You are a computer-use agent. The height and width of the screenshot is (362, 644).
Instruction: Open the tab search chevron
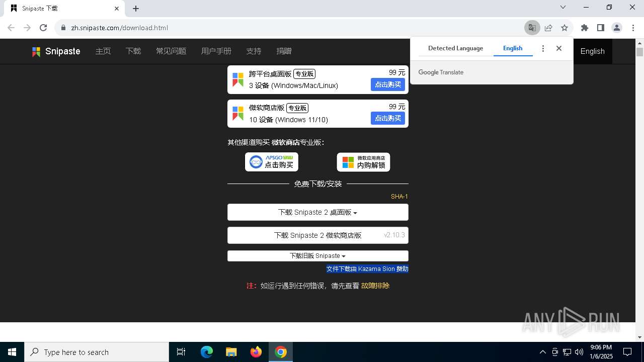[x=563, y=7]
